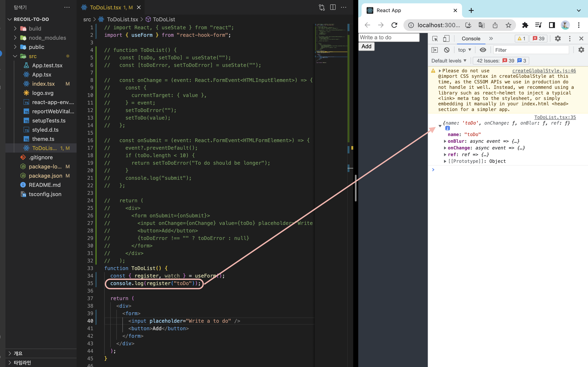
Task: Open the ToDoList.tsx:35 source link
Action: tap(555, 117)
